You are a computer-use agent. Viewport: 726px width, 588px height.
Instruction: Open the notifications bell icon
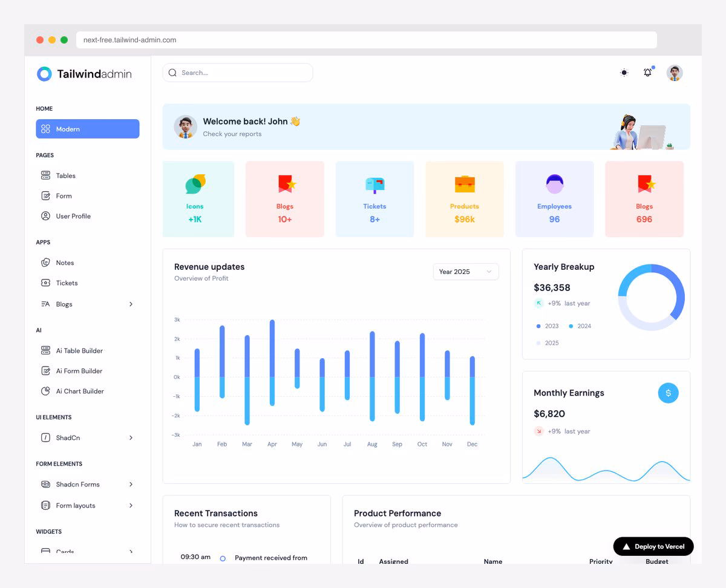647,73
